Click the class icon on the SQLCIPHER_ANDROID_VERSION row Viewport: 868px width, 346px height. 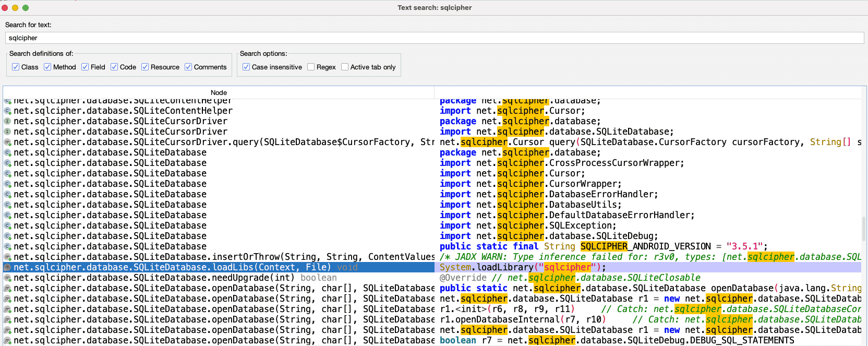[7, 246]
